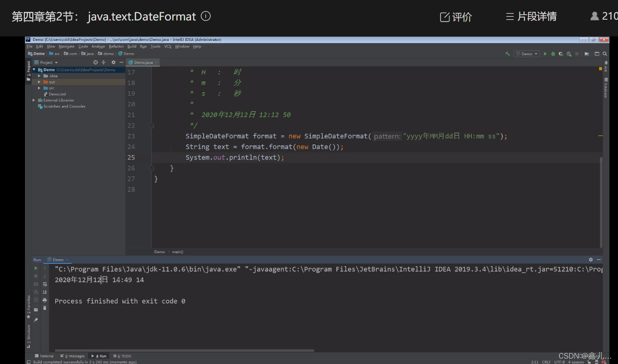Toggle code folding at line 26
618x364 pixels.
coord(151,168)
